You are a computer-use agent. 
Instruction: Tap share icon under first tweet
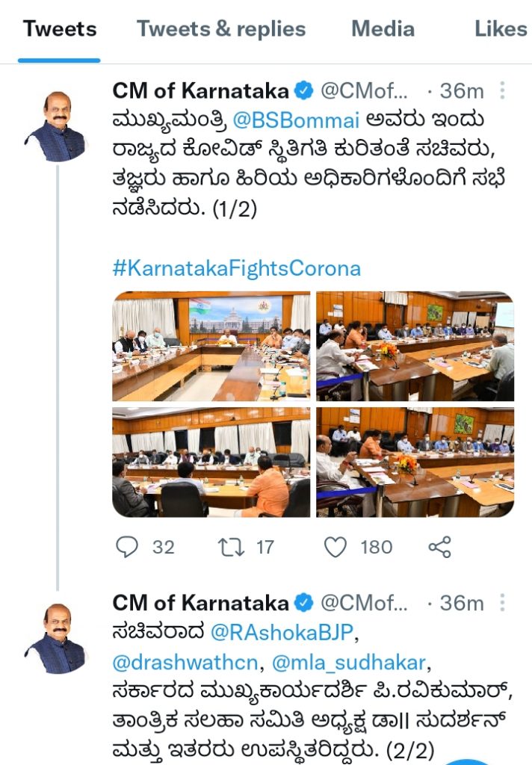[440, 547]
